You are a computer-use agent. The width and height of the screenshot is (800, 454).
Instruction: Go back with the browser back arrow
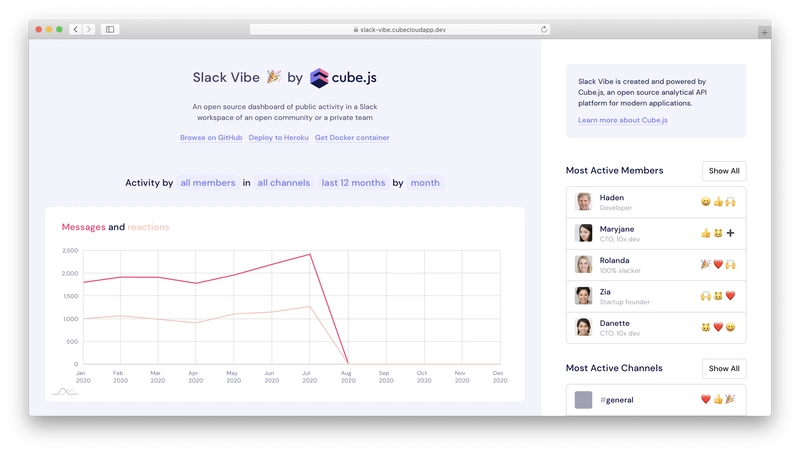pyautogui.click(x=76, y=30)
